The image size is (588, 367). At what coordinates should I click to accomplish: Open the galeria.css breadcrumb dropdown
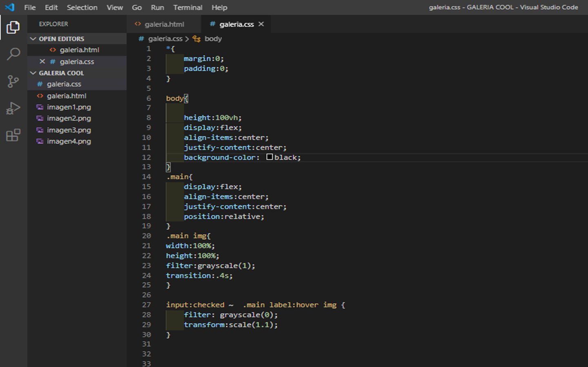tap(165, 38)
